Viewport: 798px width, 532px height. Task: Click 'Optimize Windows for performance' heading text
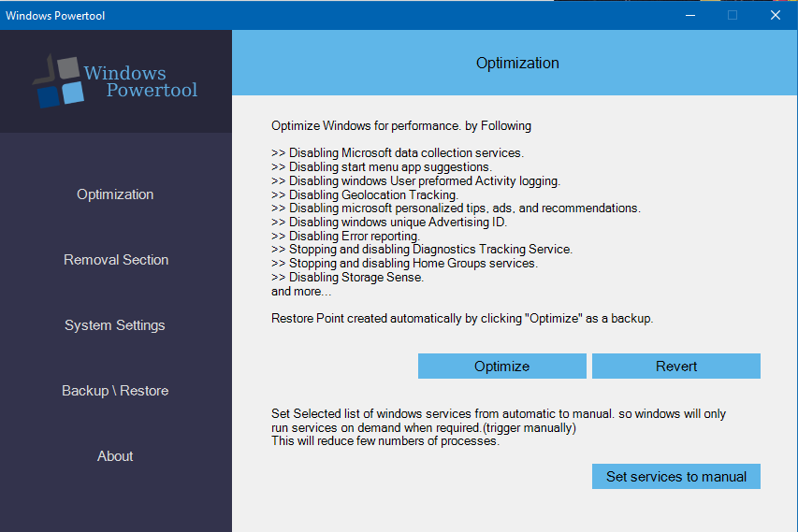pyautogui.click(x=401, y=125)
